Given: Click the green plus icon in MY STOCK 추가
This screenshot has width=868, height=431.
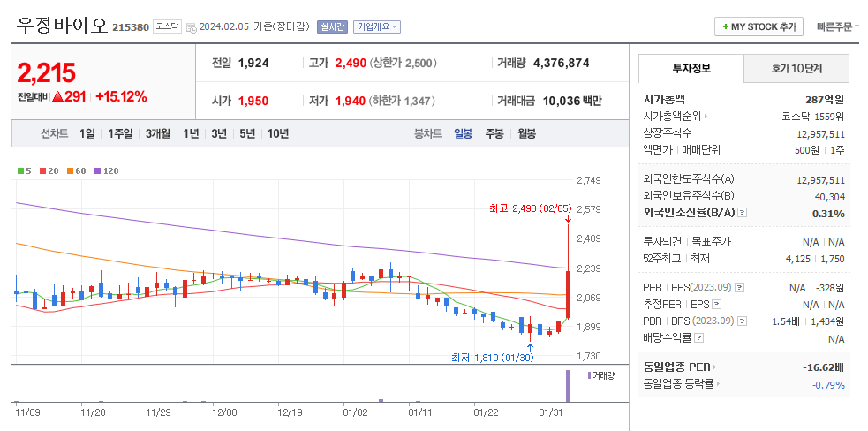Looking at the screenshot, I should [725, 26].
